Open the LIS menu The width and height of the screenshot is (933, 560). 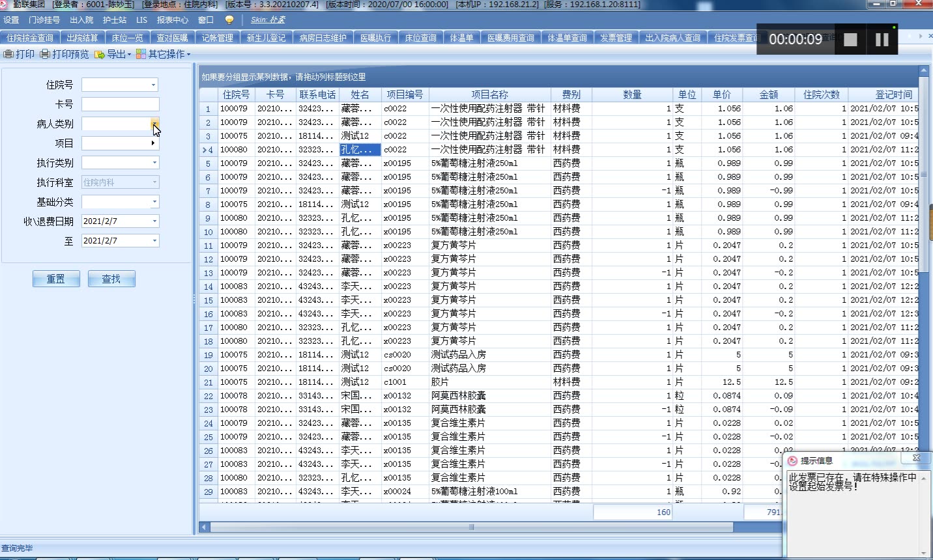(x=141, y=20)
